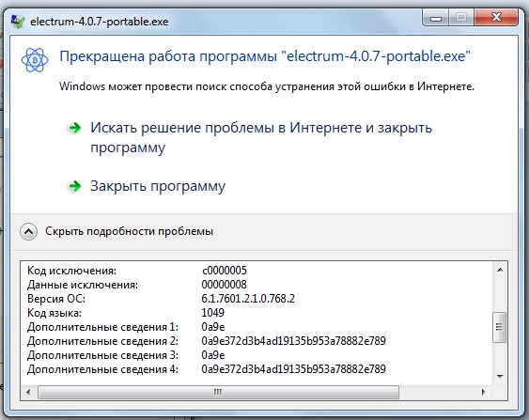Click the vertical scrollbar down arrow

point(500,377)
